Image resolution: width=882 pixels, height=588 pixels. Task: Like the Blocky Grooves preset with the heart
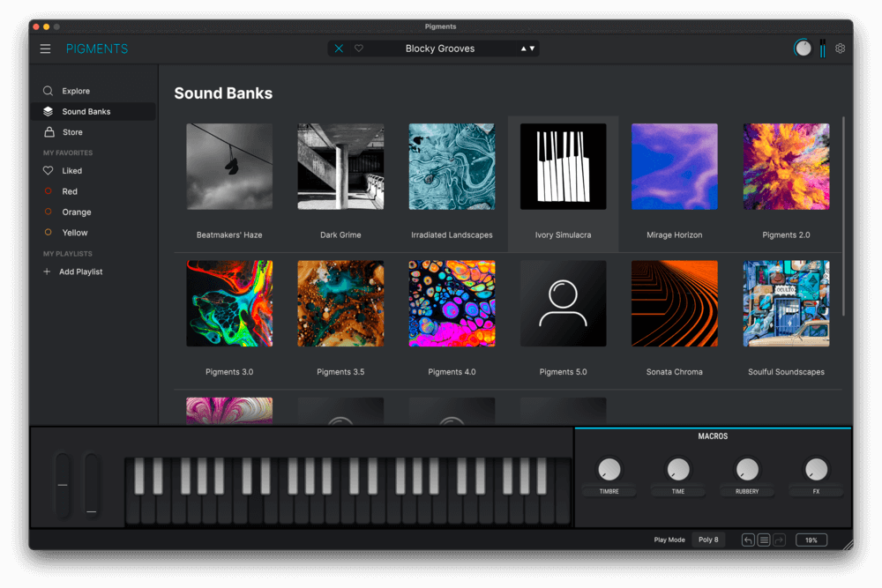(x=359, y=48)
